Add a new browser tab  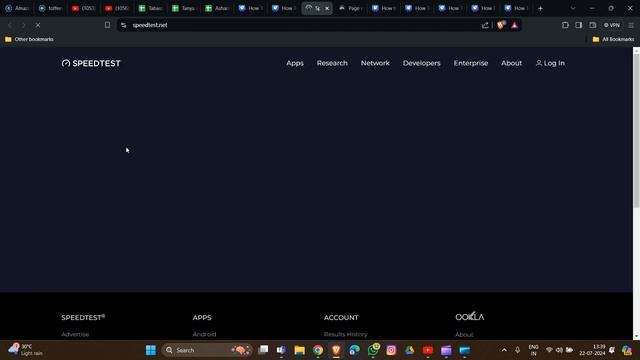[x=540, y=8]
